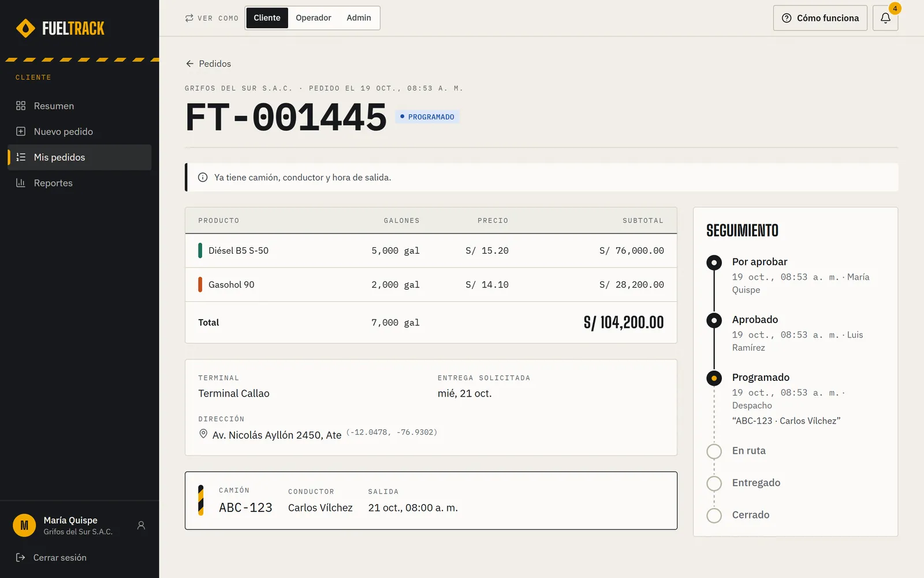Image resolution: width=924 pixels, height=578 pixels.
Task: Open the Cómo funciona help button
Action: (820, 18)
